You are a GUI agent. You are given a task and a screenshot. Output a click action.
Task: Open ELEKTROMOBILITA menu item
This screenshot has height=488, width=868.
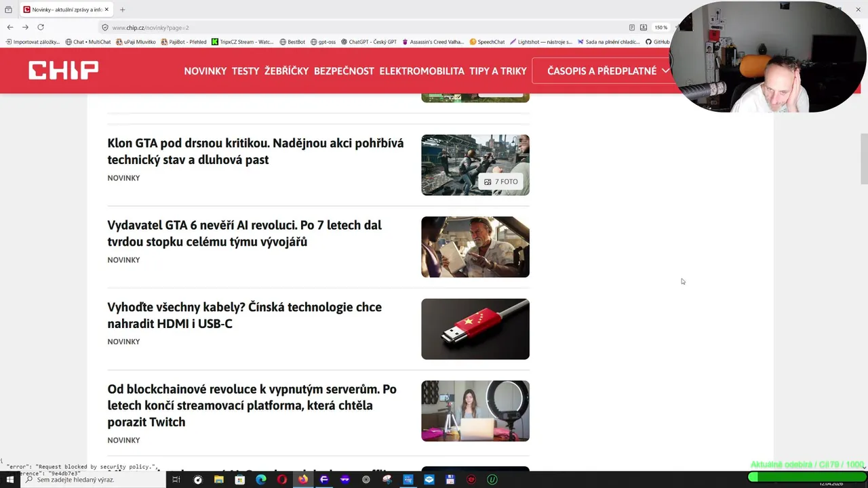coord(422,70)
